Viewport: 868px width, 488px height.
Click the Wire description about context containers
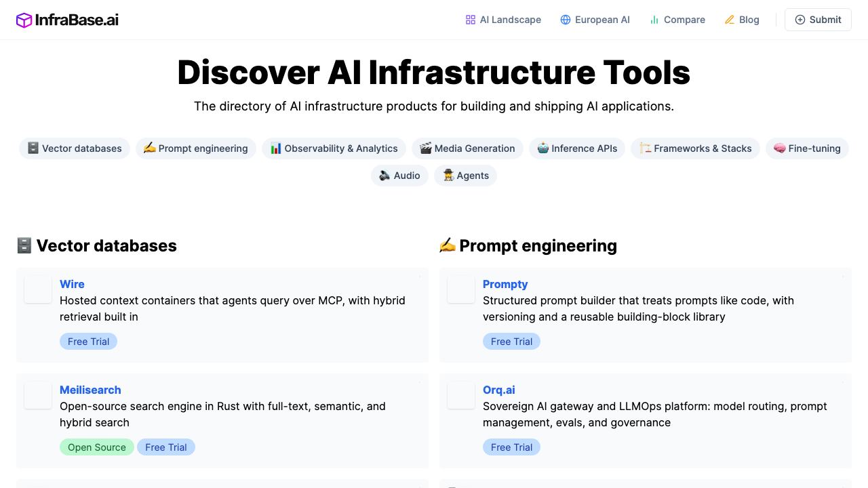[233, 308]
